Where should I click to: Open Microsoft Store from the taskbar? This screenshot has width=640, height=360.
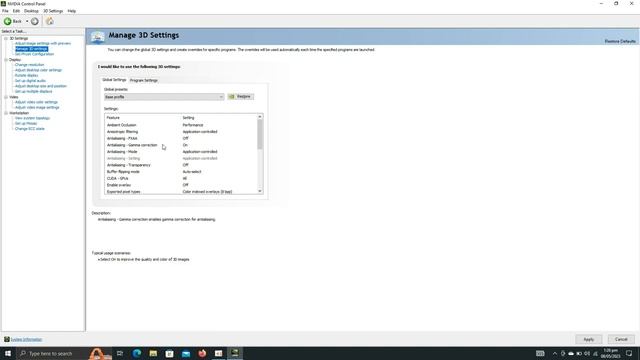(x=169, y=353)
